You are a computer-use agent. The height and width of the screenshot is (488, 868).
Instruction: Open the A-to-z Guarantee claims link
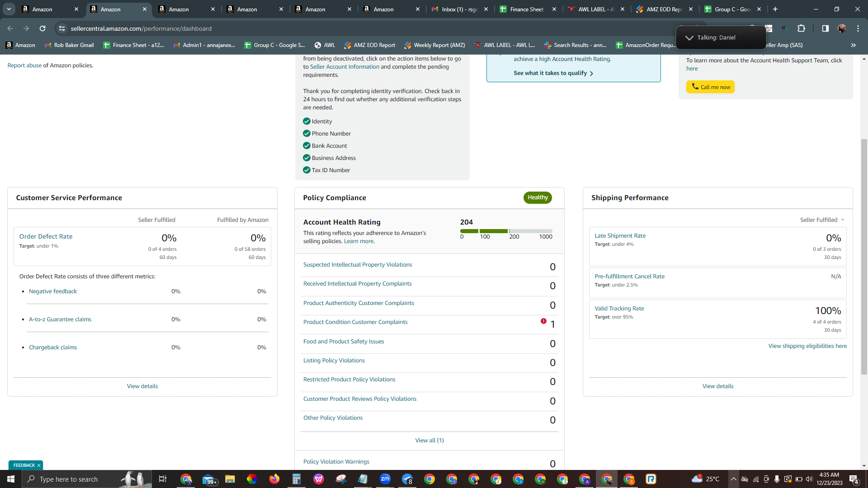(x=60, y=319)
